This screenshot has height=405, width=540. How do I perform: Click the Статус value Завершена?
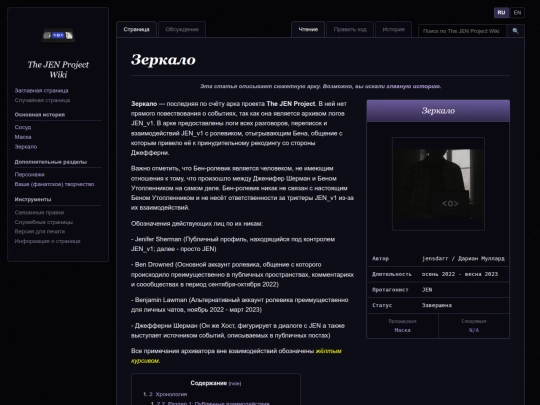click(x=437, y=305)
